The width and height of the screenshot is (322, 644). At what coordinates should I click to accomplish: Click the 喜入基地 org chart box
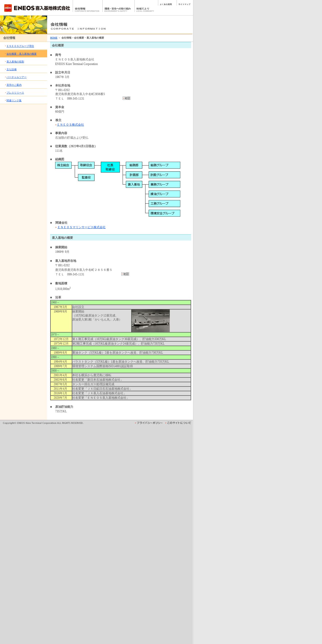pos(134,185)
